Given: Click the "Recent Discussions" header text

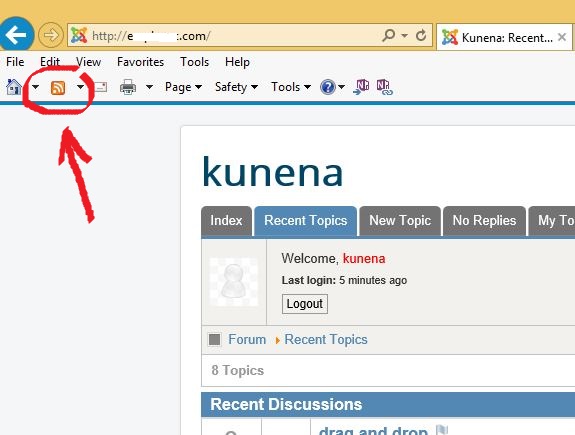Looking at the screenshot, I should click(286, 404).
